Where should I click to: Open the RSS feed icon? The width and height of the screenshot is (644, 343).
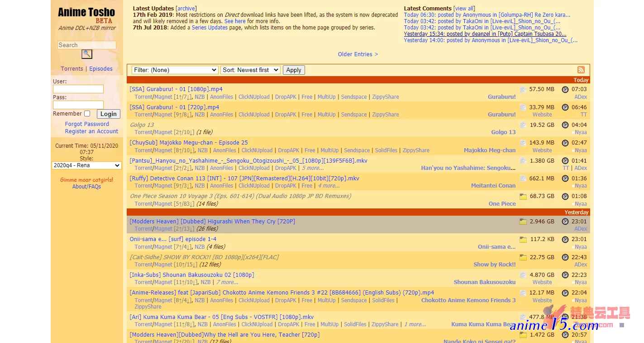click(x=581, y=70)
